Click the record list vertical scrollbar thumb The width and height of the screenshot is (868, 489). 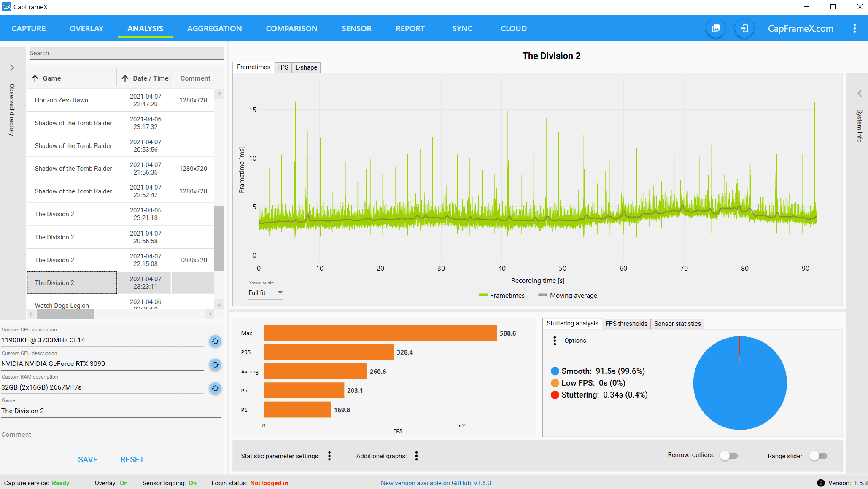pos(219,238)
